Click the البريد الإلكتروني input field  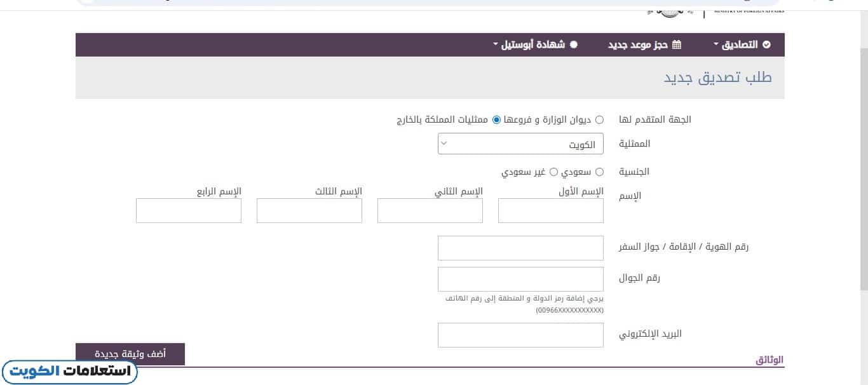(x=520, y=335)
